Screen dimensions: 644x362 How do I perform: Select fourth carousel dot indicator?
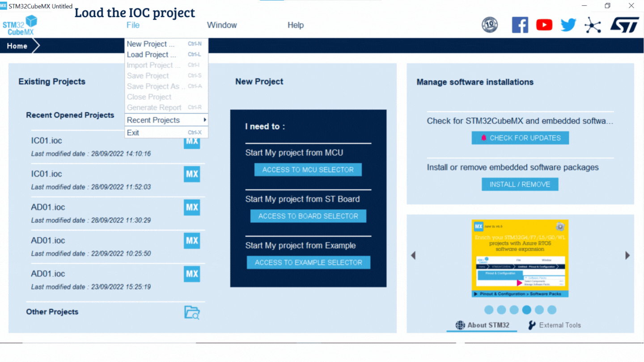tap(527, 310)
